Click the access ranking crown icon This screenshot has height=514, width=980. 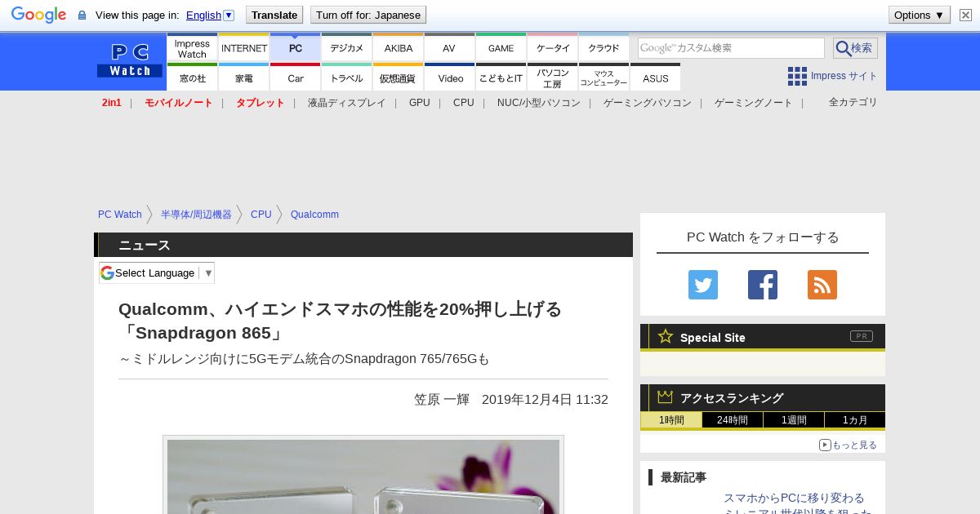(666, 397)
